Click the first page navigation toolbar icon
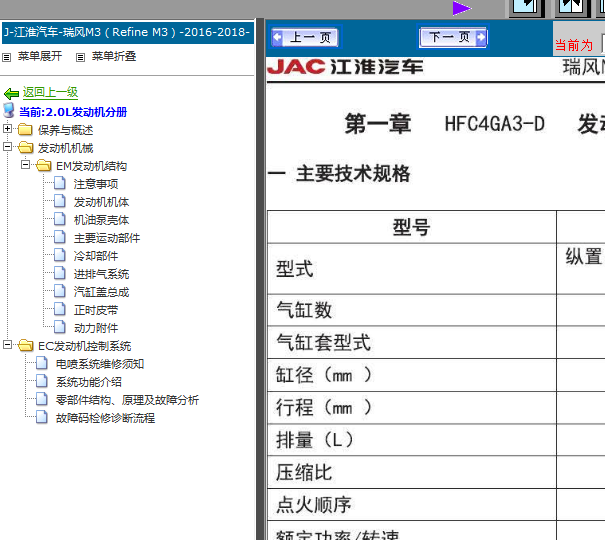 (x=526, y=8)
